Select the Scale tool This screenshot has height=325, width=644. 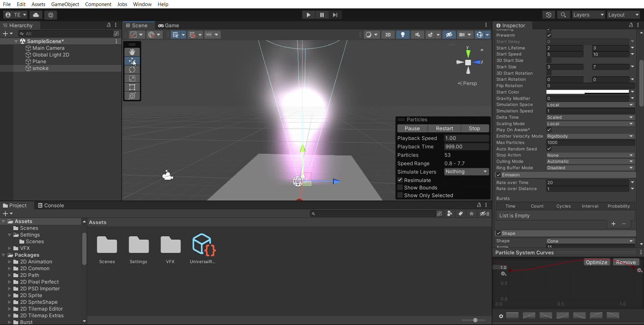132,78
